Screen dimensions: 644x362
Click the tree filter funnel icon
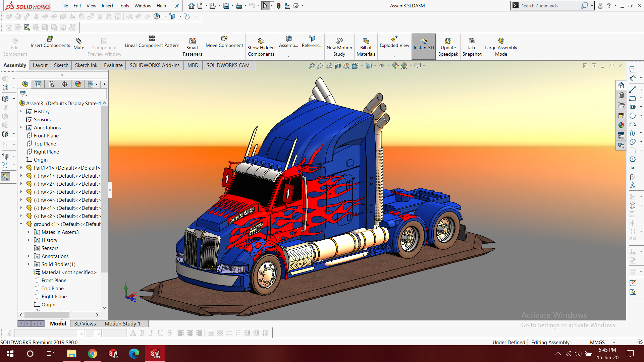pos(22,94)
